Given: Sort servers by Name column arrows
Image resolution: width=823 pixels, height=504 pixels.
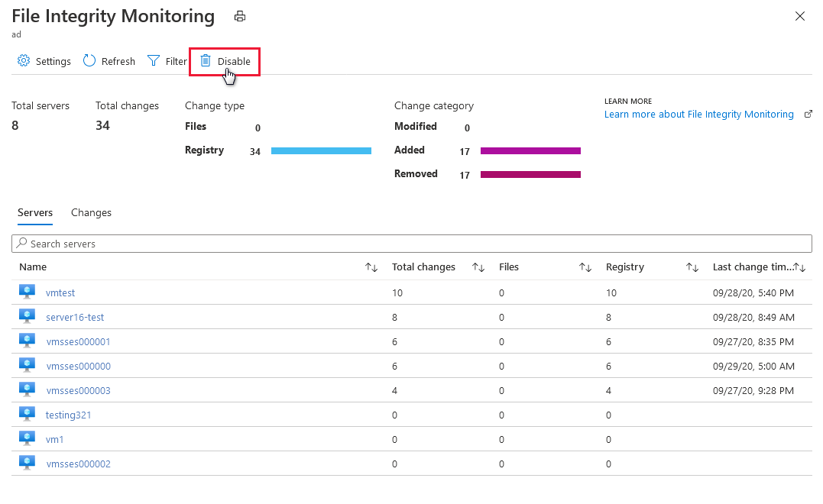Looking at the screenshot, I should [371, 267].
